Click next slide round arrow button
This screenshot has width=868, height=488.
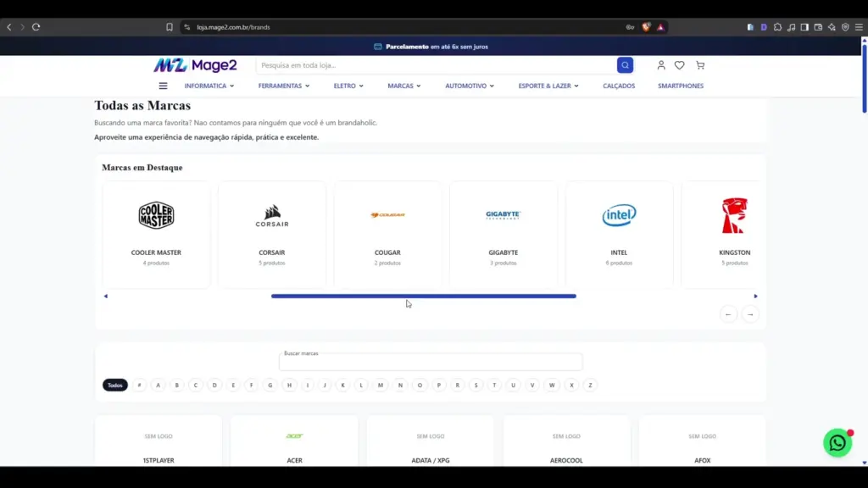pyautogui.click(x=750, y=314)
